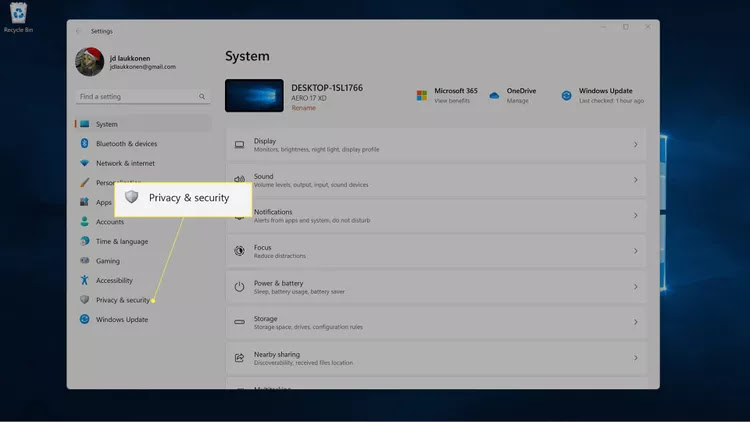
Task: Open the Recycle Bin desktop icon
Action: 18,18
